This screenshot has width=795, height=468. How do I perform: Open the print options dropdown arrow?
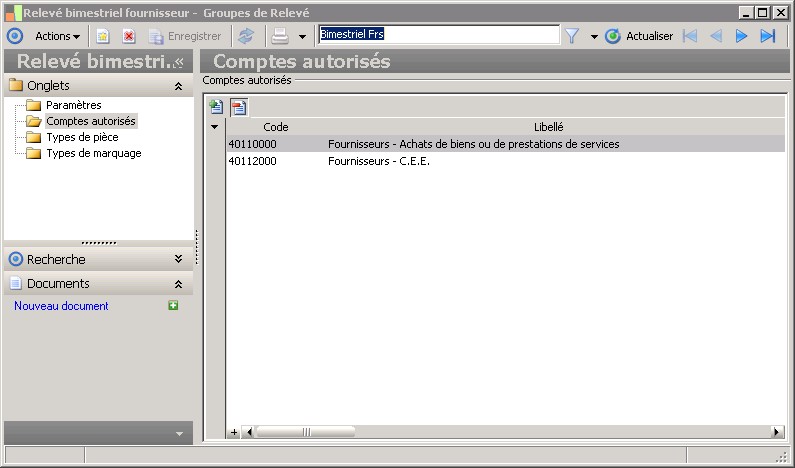click(x=302, y=37)
